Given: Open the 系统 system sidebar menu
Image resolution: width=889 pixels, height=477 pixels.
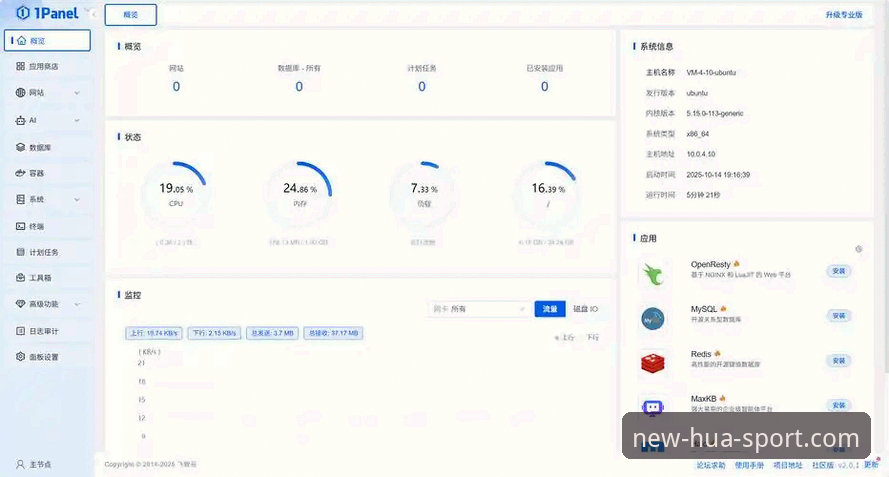Looking at the screenshot, I should click(x=47, y=199).
